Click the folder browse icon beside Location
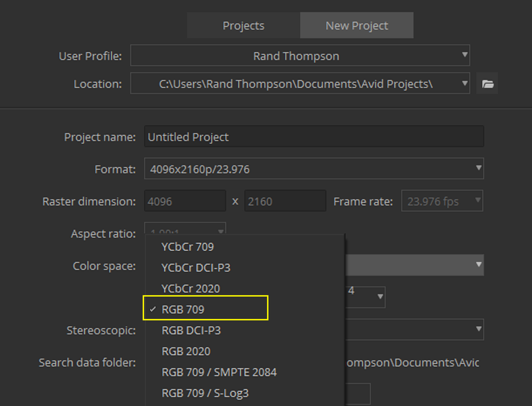 (487, 83)
